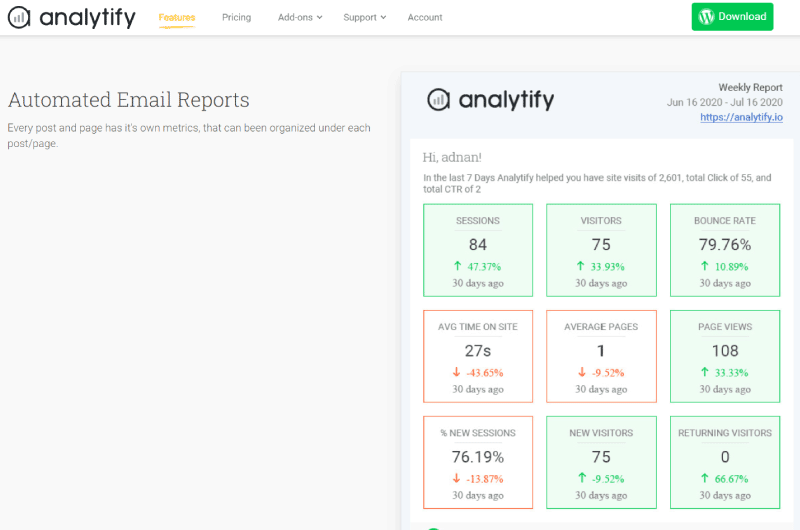Click the 33.93% visitors change
Screen dimensions: 800x530
pyautogui.click(x=608, y=267)
